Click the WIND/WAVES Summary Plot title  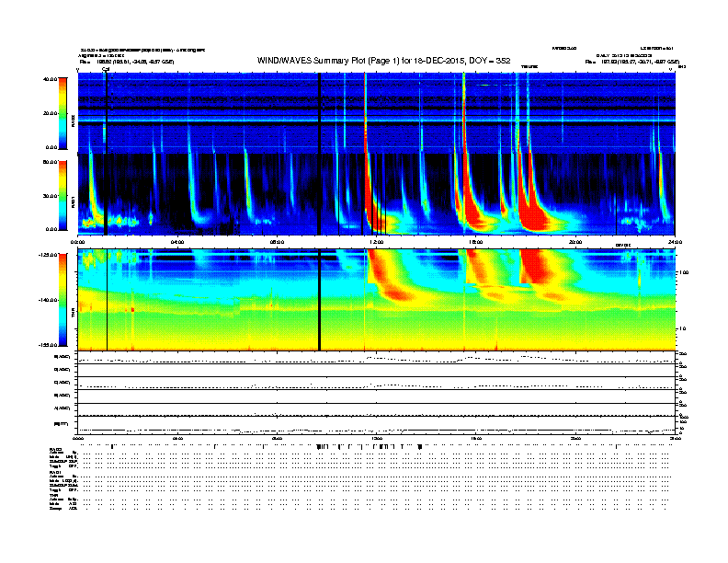(383, 61)
